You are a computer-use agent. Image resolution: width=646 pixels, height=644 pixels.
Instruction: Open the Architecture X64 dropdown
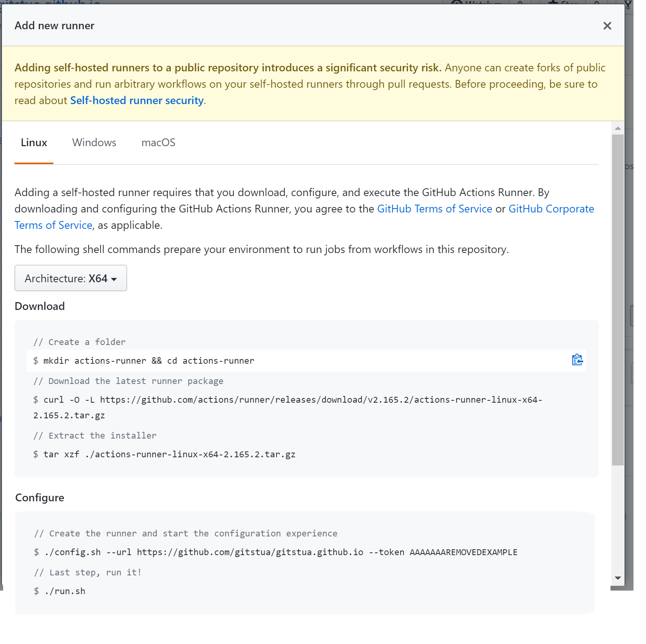[x=71, y=278]
